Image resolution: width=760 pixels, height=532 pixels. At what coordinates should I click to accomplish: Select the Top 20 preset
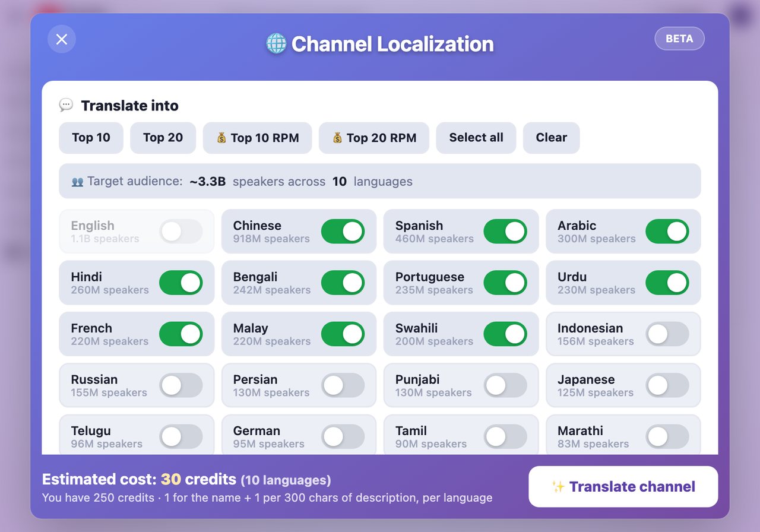(x=163, y=138)
